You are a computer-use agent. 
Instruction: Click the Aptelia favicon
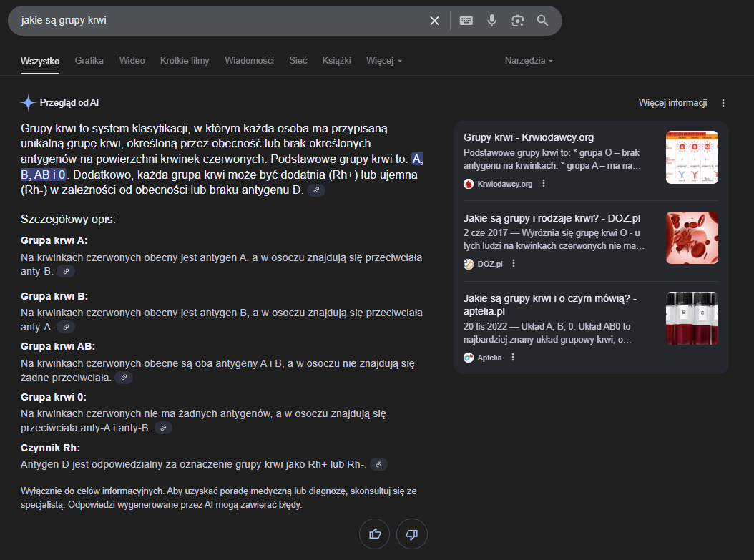coord(469,358)
